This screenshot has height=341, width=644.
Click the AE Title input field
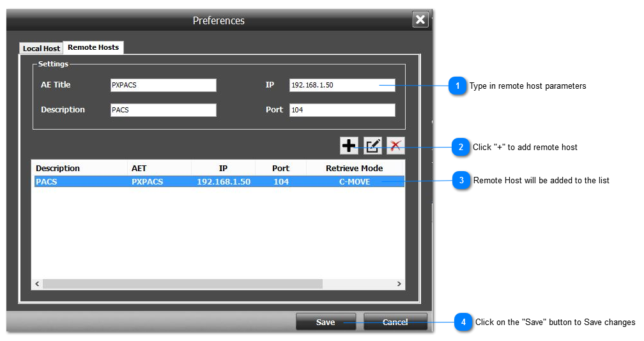point(163,85)
